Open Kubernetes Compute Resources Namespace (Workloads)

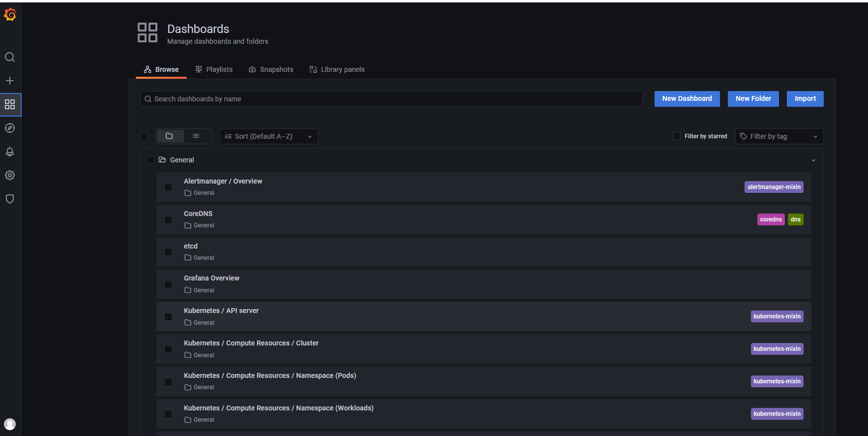[279, 408]
